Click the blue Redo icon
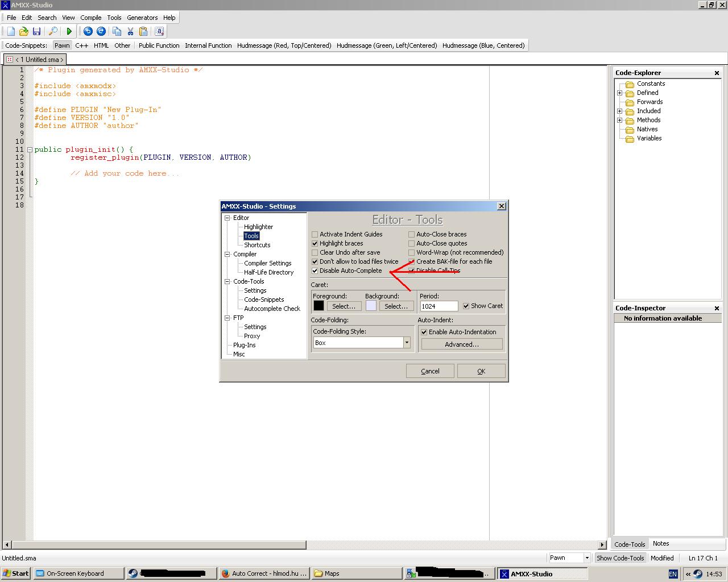Viewport: 728px width, 582px height. [101, 32]
